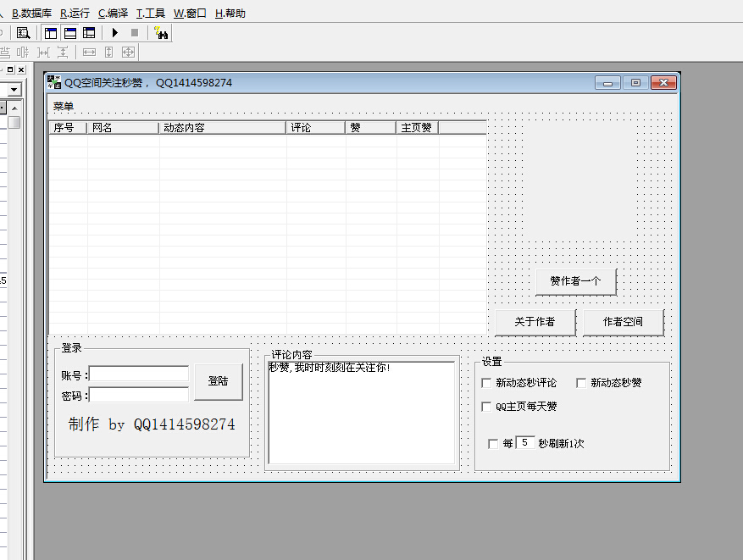The width and height of the screenshot is (743, 560).
Task: Click the 评论内容 text box
Action: [x=362, y=413]
